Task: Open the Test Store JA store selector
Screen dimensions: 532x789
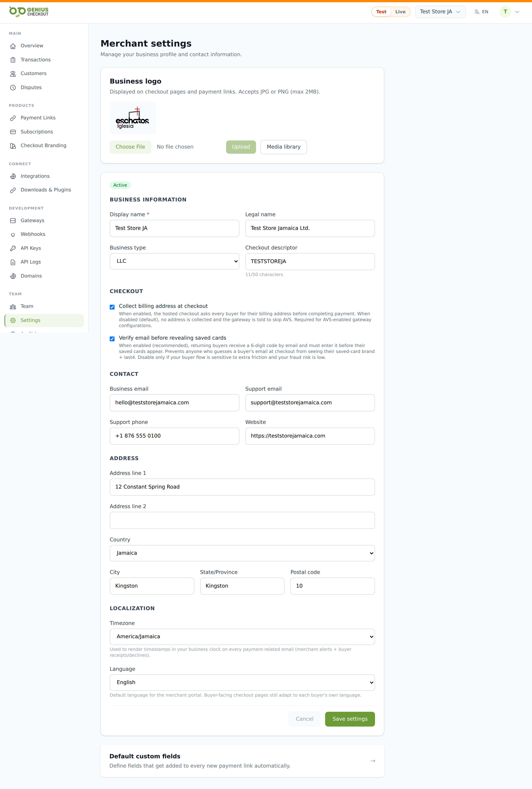Action: click(440, 12)
